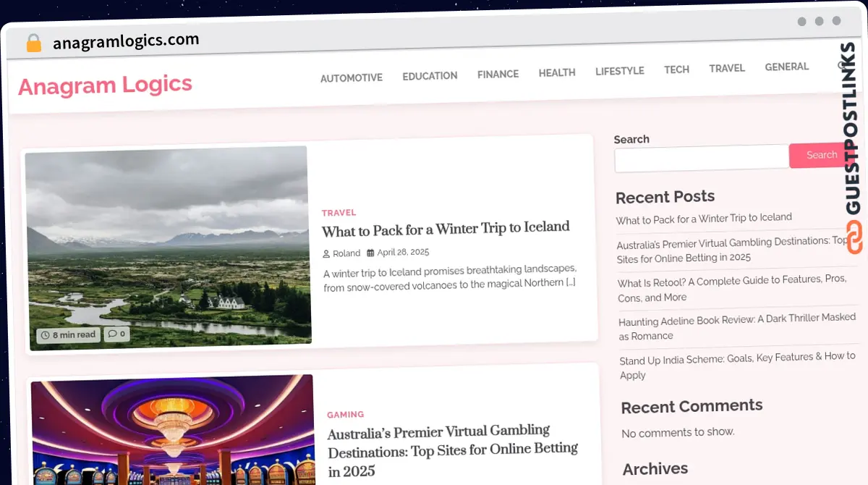Click the padlock icon in the address bar

33,42
